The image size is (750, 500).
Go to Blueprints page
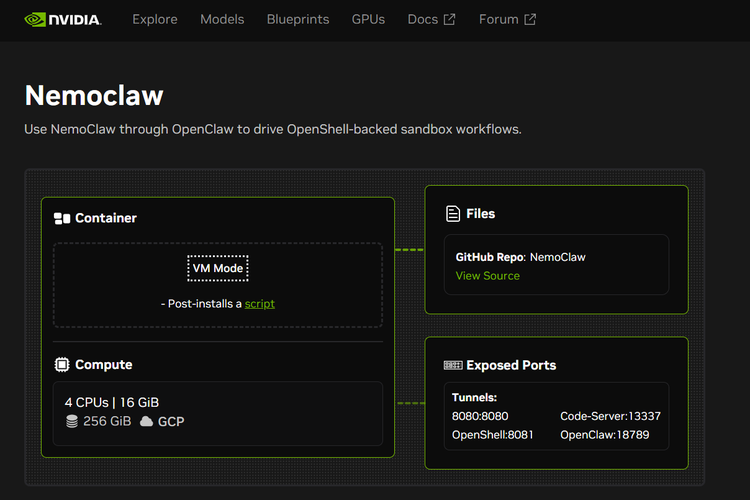click(x=298, y=19)
